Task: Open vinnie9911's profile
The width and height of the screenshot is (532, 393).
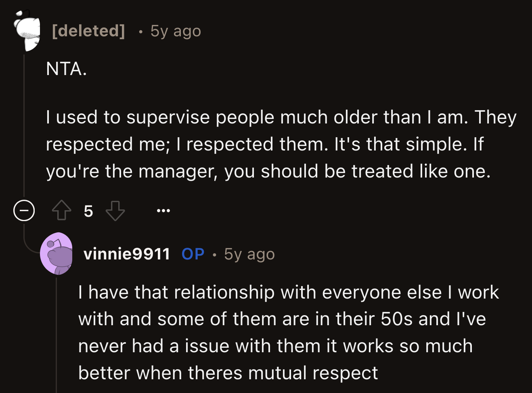Action: 127,254
